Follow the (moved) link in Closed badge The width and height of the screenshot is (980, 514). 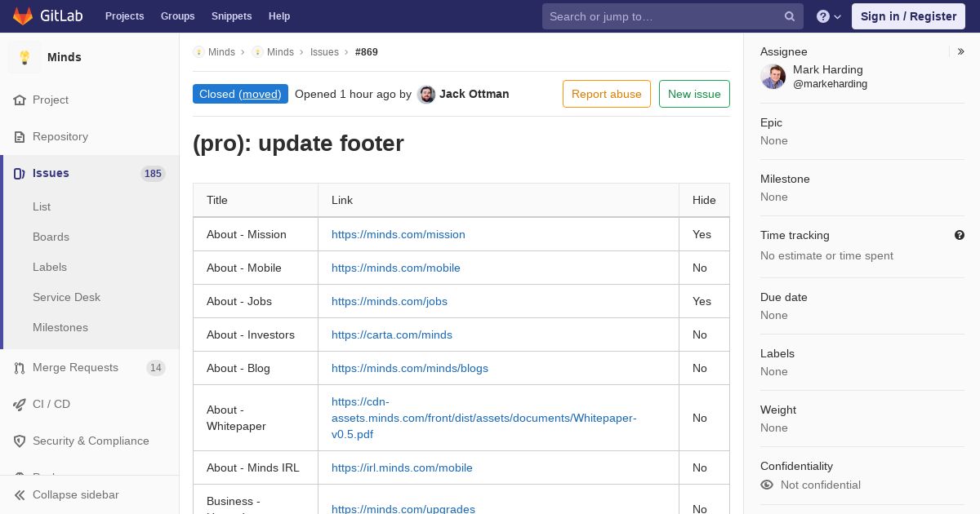point(260,94)
